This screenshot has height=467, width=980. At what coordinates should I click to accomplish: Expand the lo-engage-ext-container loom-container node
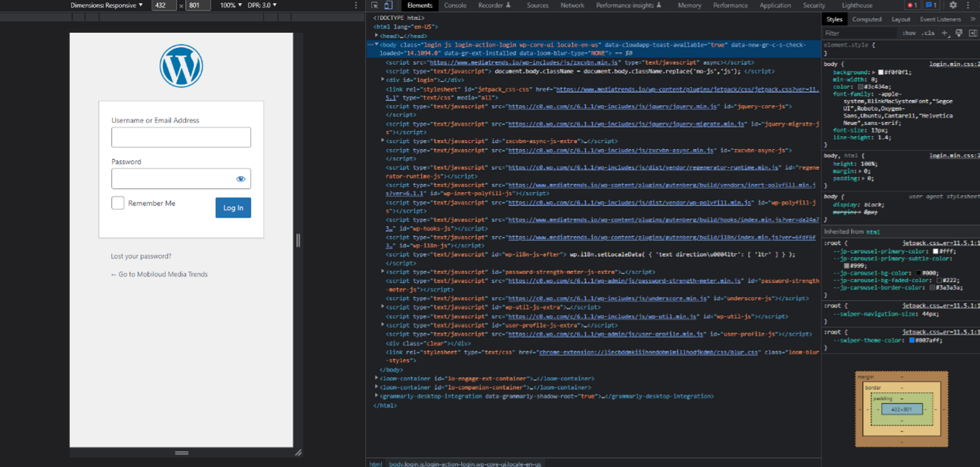pos(376,378)
